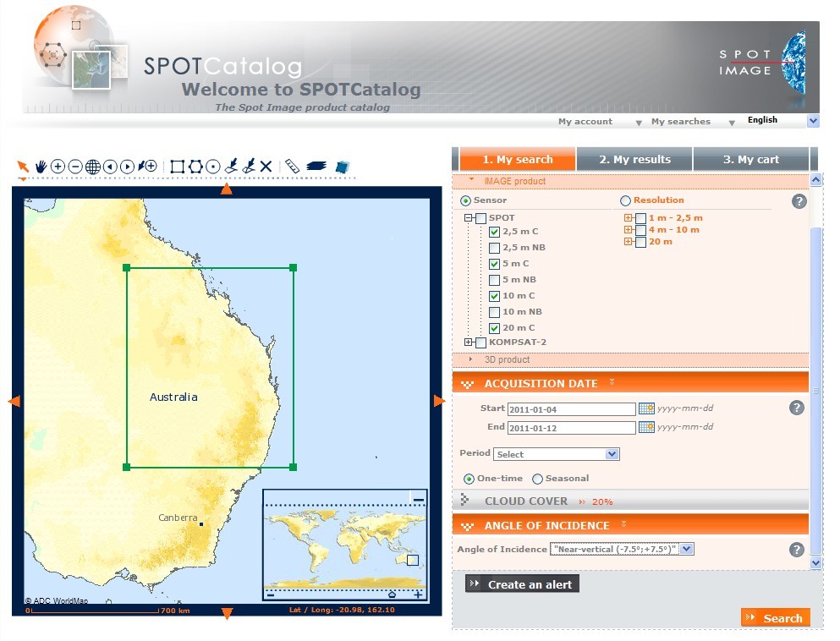Show full world view globe icon
This screenshot has height=641, width=840.
93,167
